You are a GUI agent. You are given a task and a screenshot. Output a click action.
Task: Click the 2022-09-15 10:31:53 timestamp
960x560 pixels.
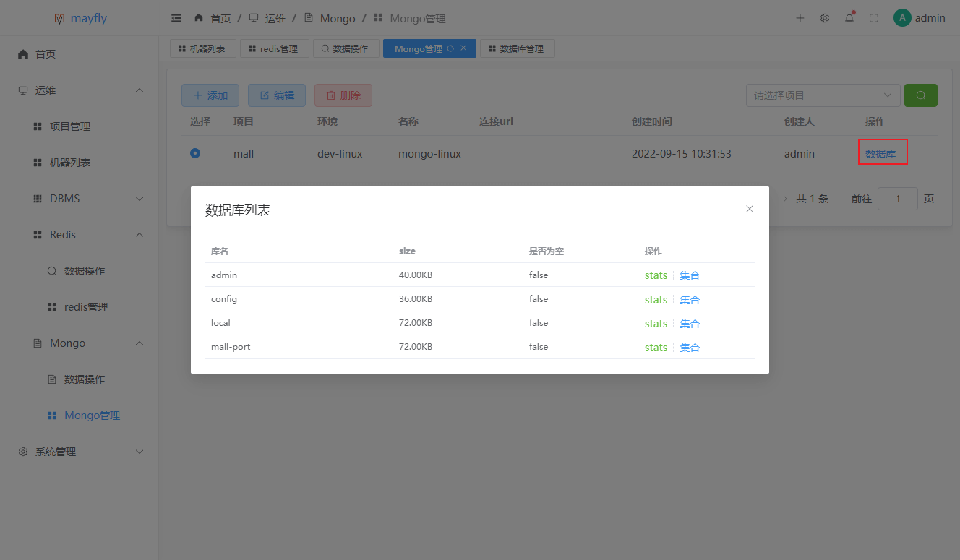(682, 153)
